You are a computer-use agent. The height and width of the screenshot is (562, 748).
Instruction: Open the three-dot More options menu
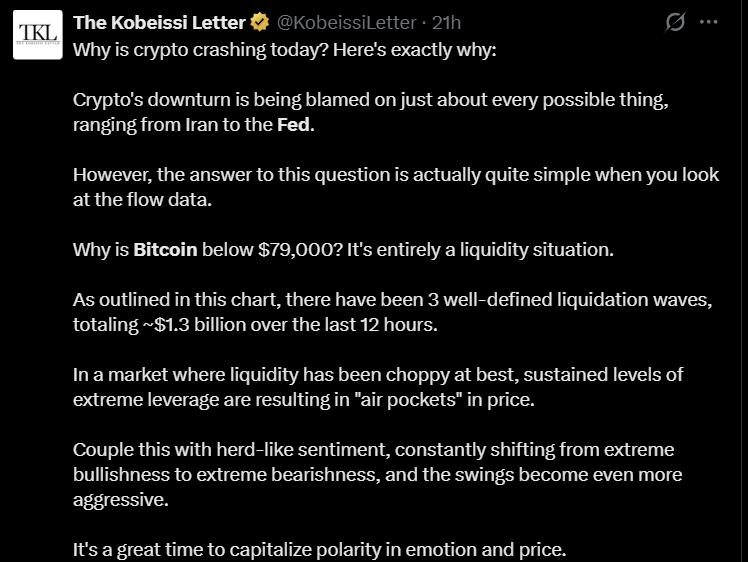[709, 22]
